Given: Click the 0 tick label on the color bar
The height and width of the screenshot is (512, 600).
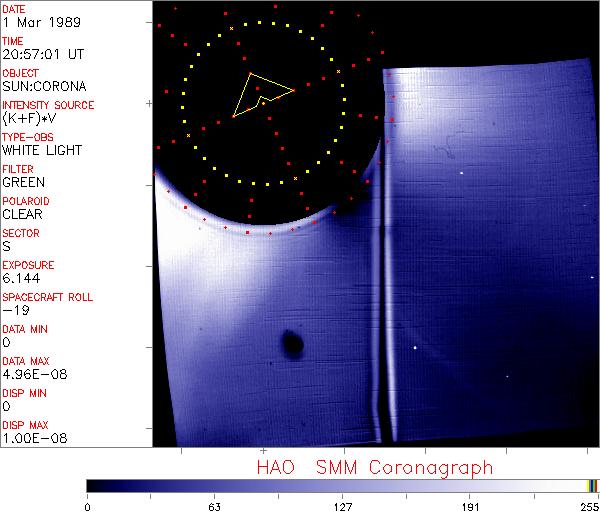Looking at the screenshot, I should coord(88,505).
